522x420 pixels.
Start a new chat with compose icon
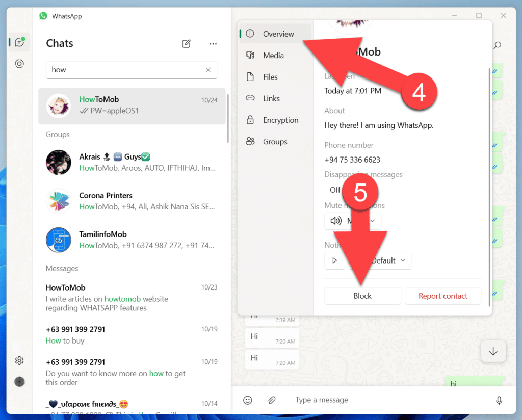186,44
